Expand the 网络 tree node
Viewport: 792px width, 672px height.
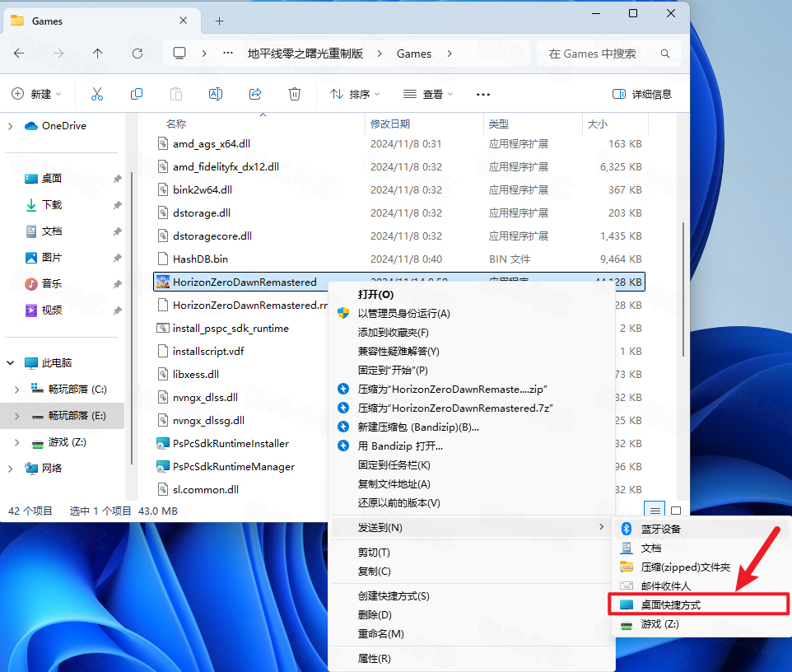[x=10, y=469]
